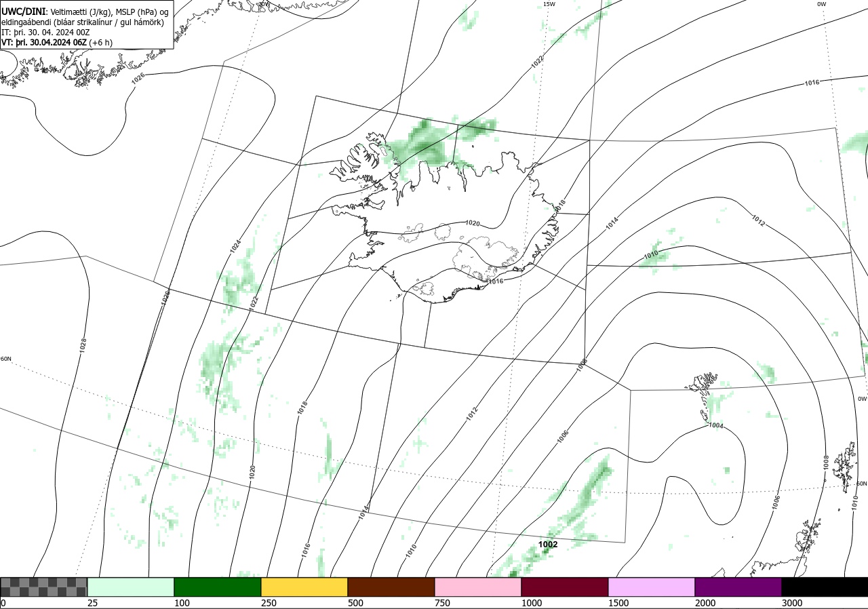Select the brown 500–750 legend swatch
Viewport: 868px width, 609px height.
pyautogui.click(x=391, y=587)
